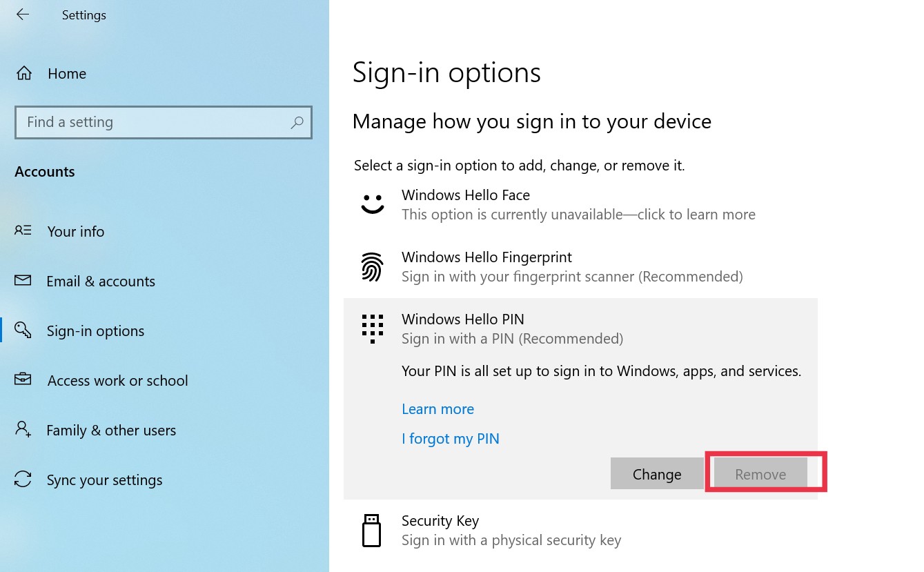The image size is (924, 572).
Task: Collapse the Windows Hello PIN section
Action: pyautogui.click(x=462, y=319)
